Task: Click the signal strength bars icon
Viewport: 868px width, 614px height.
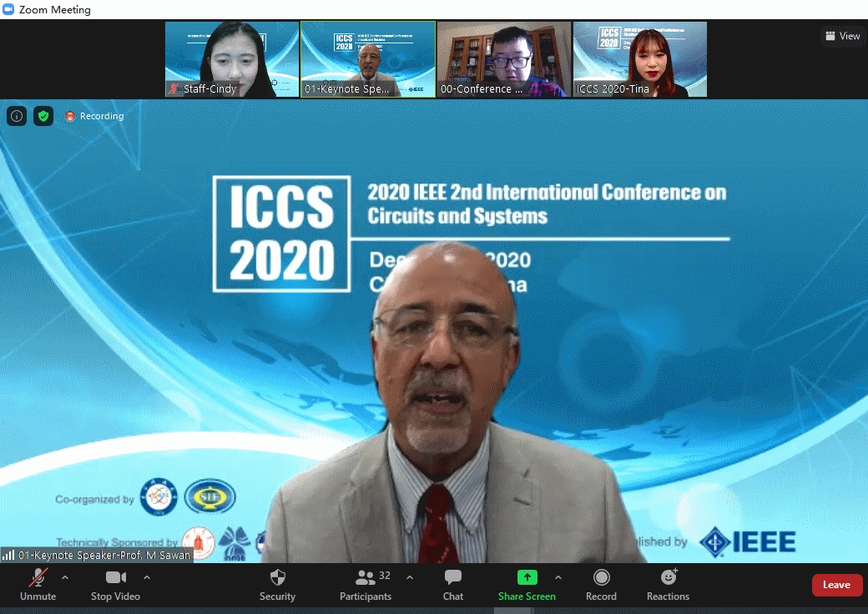Action: [8, 554]
